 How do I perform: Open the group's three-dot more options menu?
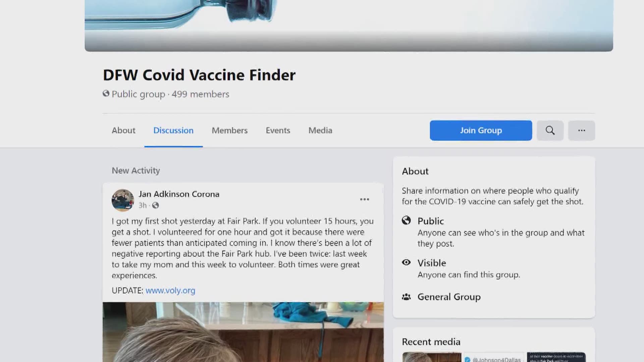click(582, 130)
